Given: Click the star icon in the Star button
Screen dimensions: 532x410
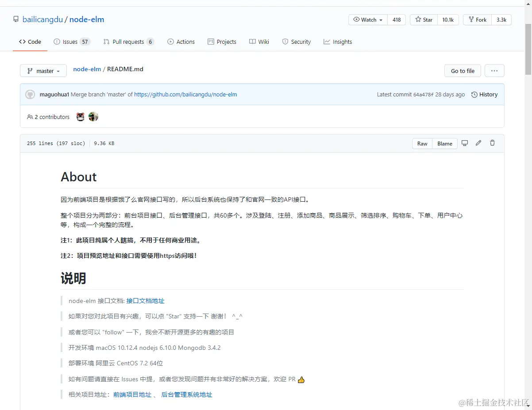Looking at the screenshot, I should click(x=418, y=19).
